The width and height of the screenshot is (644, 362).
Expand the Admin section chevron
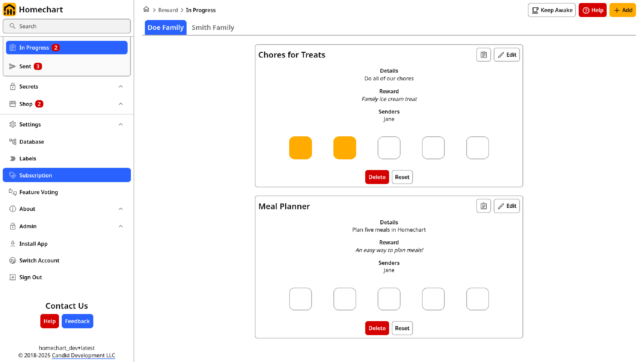121,226
